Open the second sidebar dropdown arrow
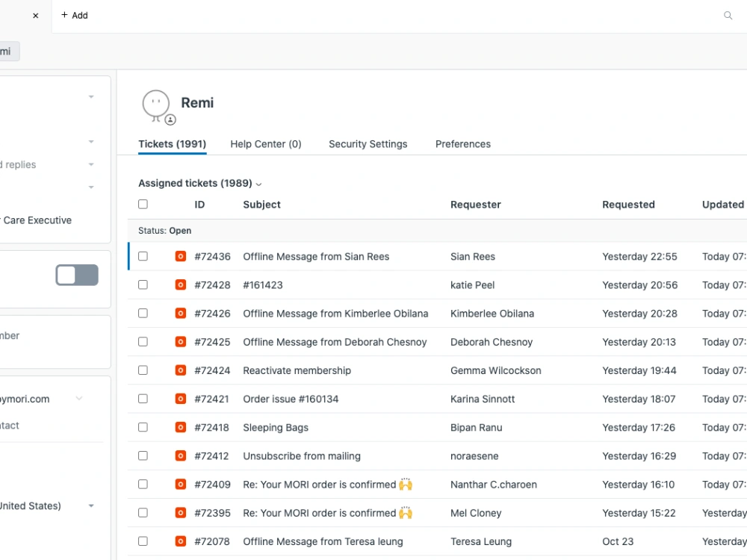 [91, 141]
